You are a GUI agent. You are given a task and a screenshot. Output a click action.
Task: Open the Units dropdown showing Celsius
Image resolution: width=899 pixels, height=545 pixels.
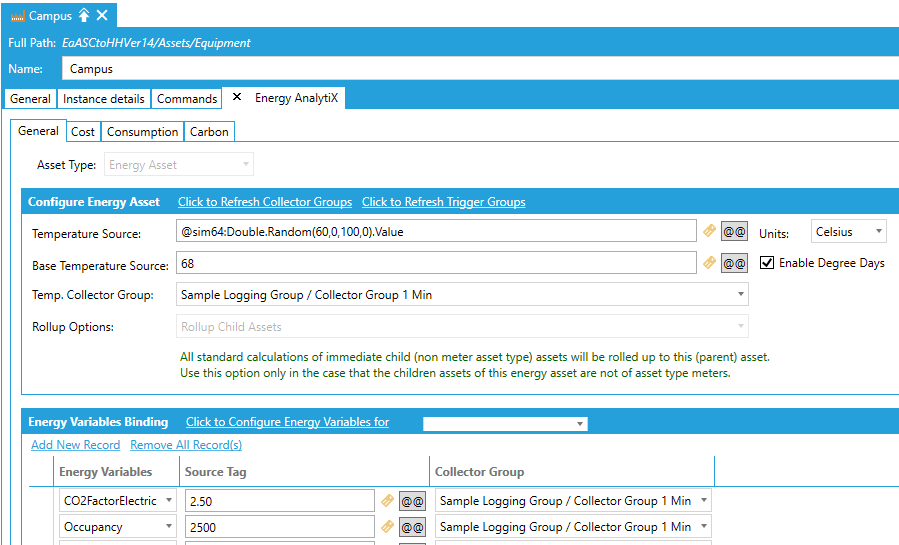848,232
